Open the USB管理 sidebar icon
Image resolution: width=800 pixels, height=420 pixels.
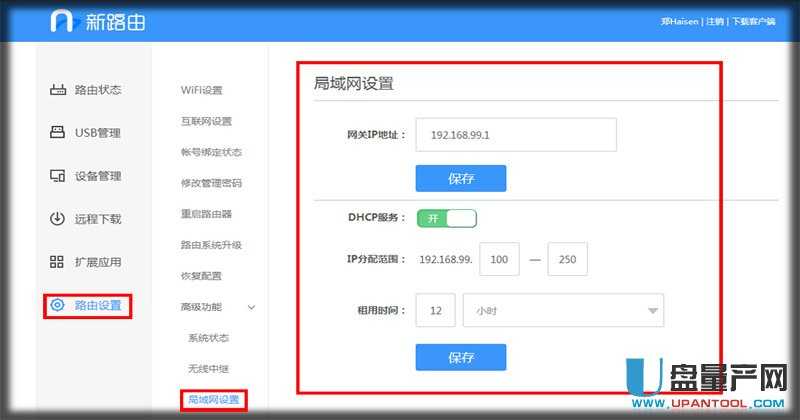58,133
